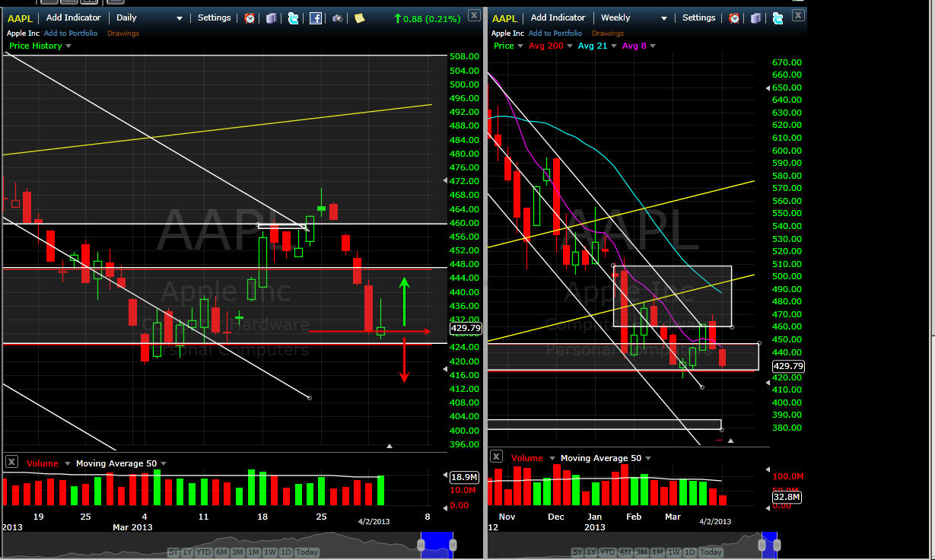Click Add to Portfolio in Weekly chart
Image resolution: width=935 pixels, height=560 pixels.
(x=556, y=33)
